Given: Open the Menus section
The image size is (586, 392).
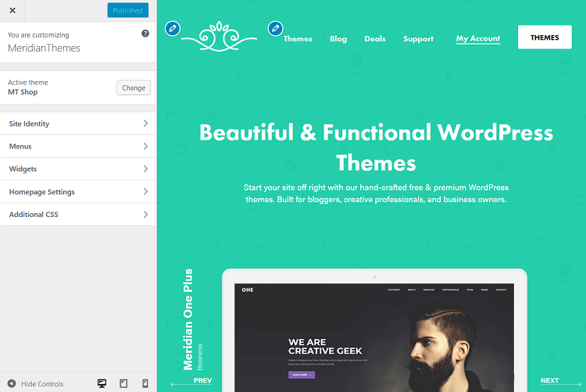Looking at the screenshot, I should click(x=78, y=146).
